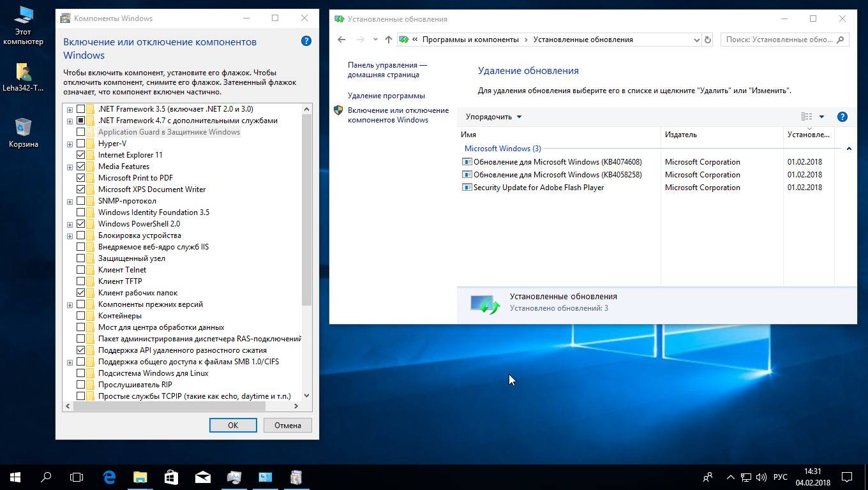Expand .NET Framework 3.5 tree node
This screenshot has height=490, width=868.
(70, 110)
